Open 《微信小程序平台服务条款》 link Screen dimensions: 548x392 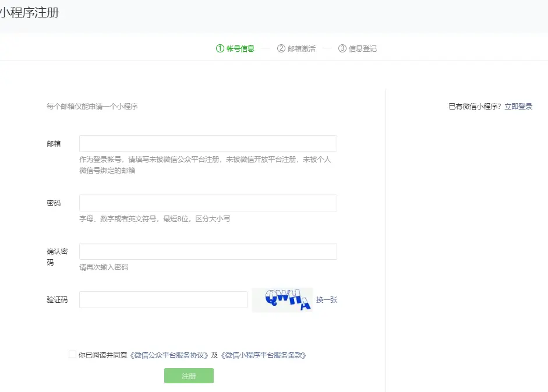click(x=263, y=355)
